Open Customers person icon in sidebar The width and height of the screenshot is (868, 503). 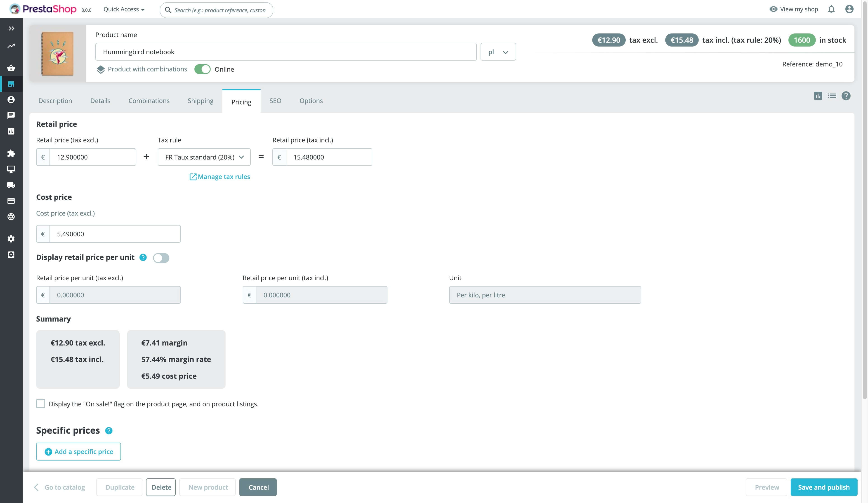click(11, 99)
